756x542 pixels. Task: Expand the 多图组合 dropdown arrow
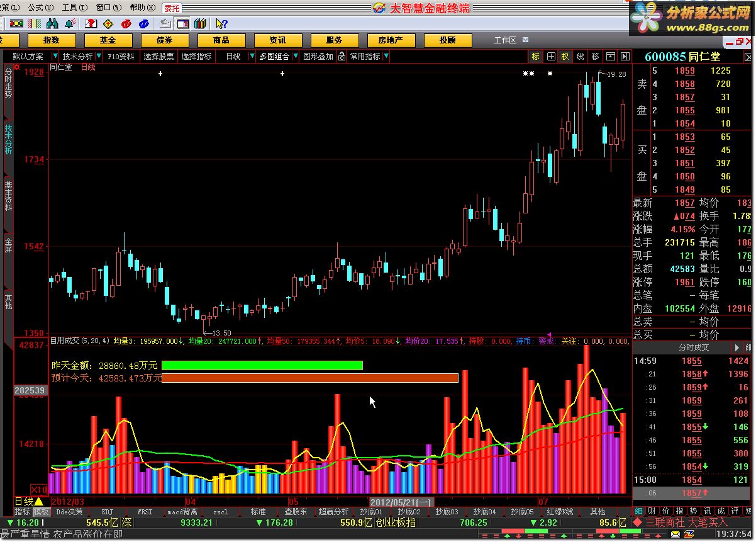[x=296, y=57]
